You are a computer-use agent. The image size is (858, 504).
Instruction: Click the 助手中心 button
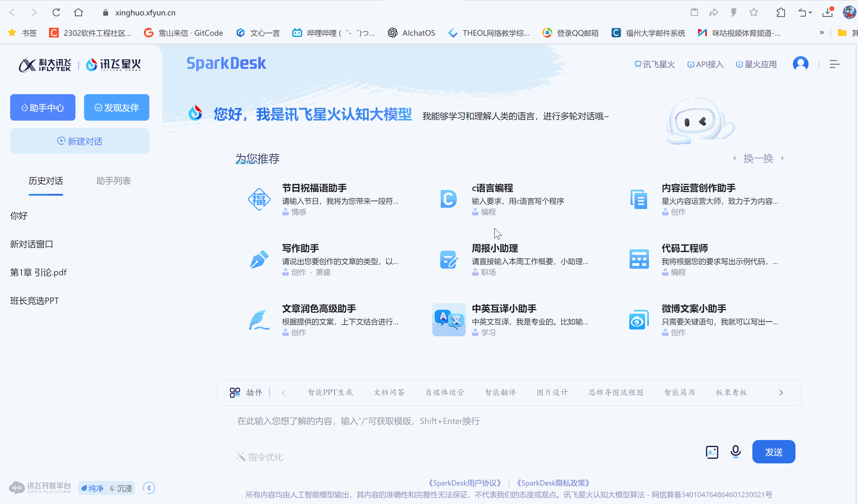[x=42, y=107]
